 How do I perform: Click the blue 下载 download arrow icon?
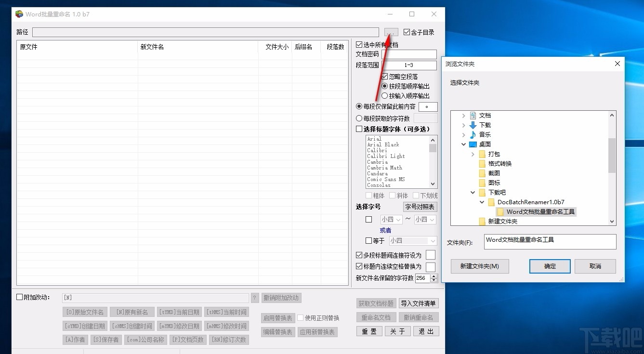(x=473, y=125)
